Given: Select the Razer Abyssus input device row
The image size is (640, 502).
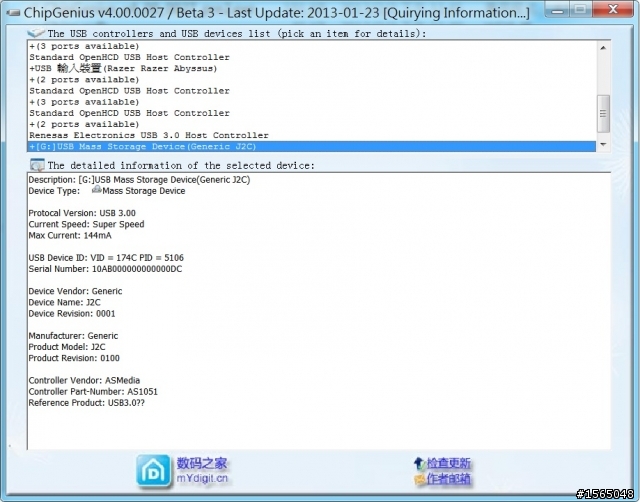Looking at the screenshot, I should click(x=312, y=69).
